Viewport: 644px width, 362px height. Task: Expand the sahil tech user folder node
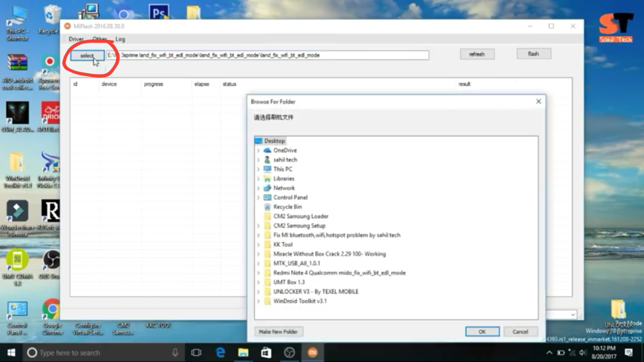pos(259,160)
